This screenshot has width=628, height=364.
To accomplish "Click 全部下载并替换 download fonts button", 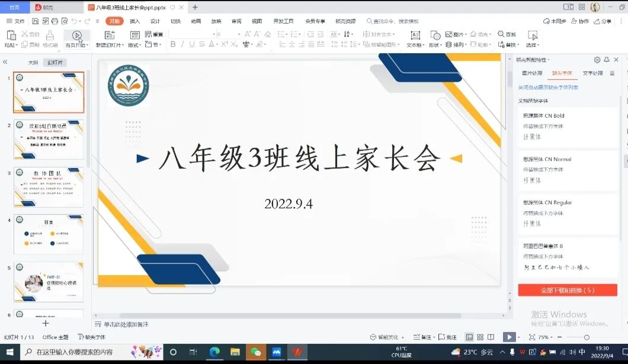I will (568, 290).
